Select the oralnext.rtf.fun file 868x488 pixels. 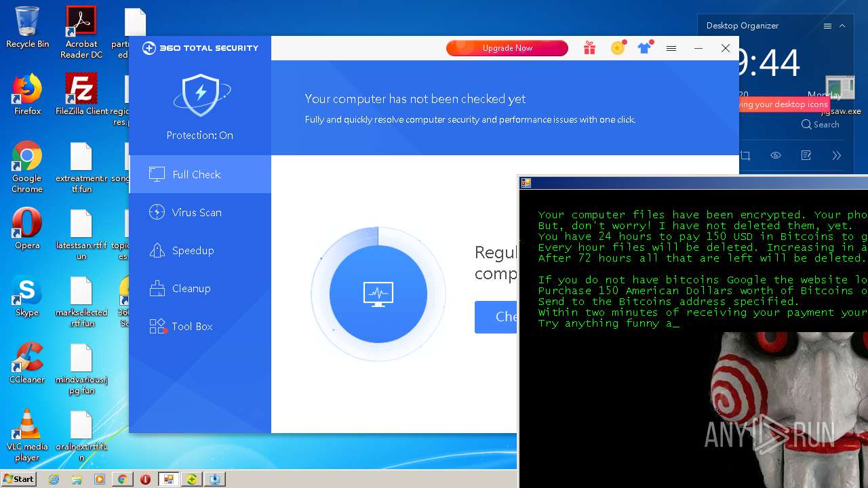click(81, 436)
